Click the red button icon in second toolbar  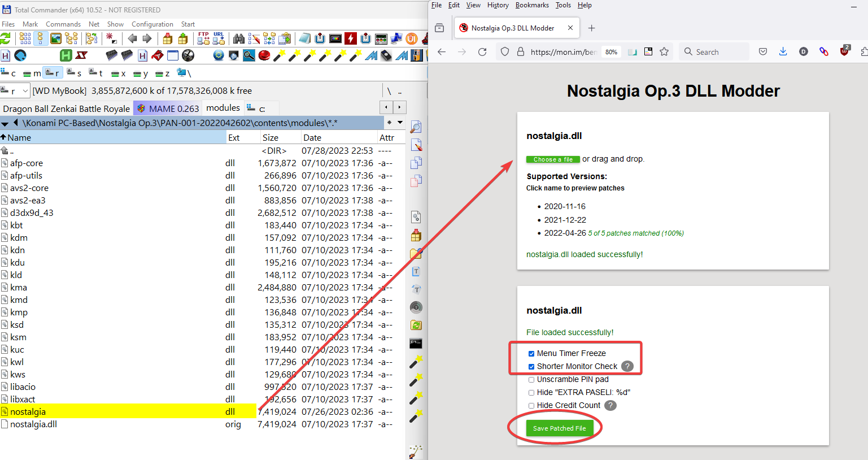point(264,55)
